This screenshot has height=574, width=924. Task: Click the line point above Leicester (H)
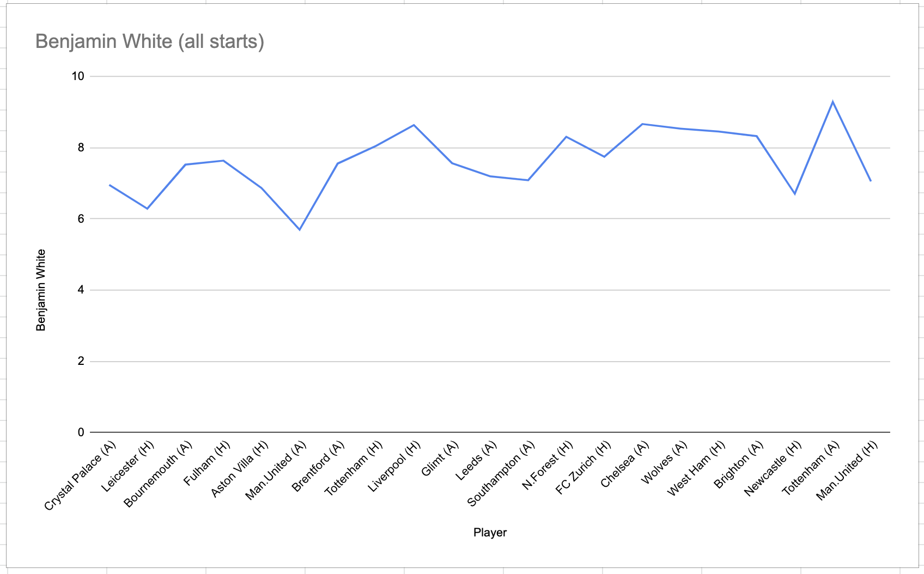click(x=147, y=208)
